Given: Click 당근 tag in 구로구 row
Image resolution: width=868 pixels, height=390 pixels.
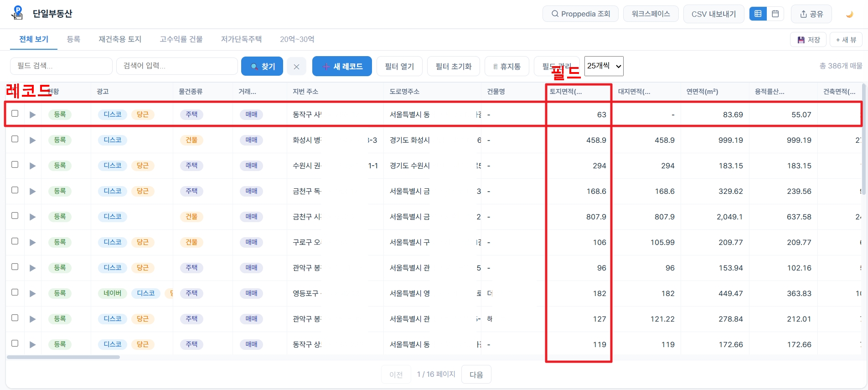Looking at the screenshot, I should pyautogui.click(x=143, y=242).
